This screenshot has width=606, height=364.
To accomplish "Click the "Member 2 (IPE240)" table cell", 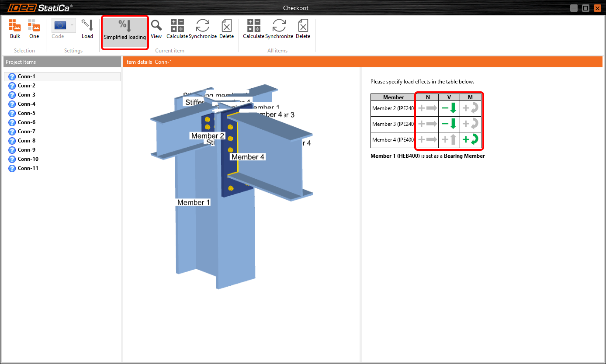I will [394, 108].
